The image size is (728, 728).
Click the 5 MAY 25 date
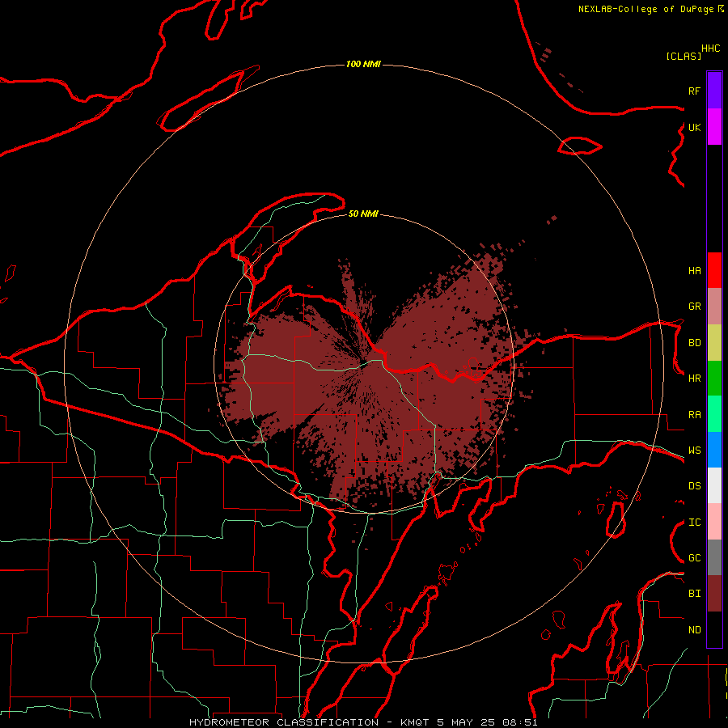(x=467, y=722)
